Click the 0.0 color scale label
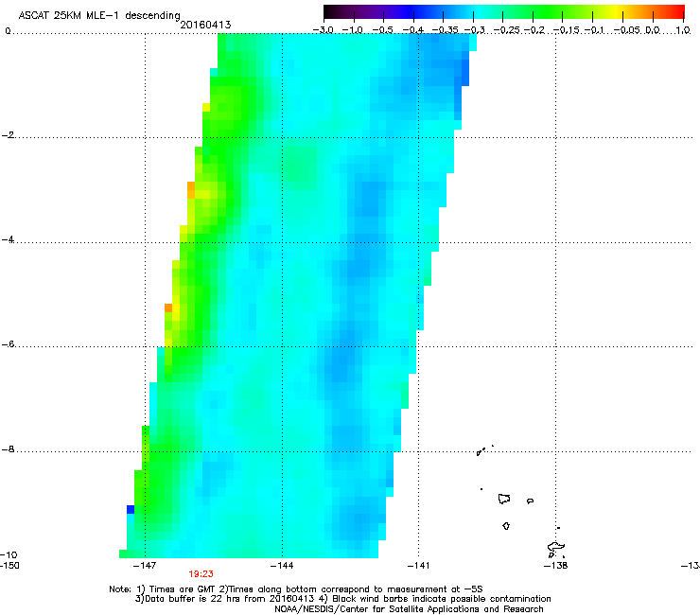This screenshot has height=615, width=700. pyautogui.click(x=653, y=30)
